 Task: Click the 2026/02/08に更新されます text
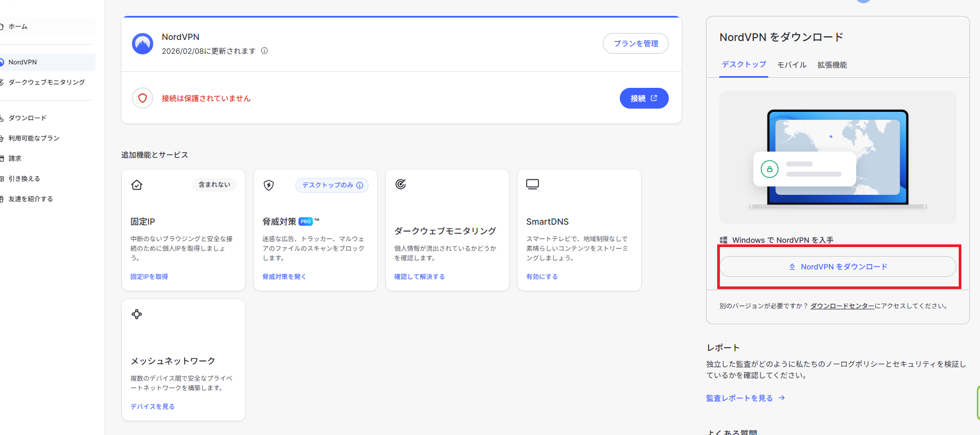(209, 51)
